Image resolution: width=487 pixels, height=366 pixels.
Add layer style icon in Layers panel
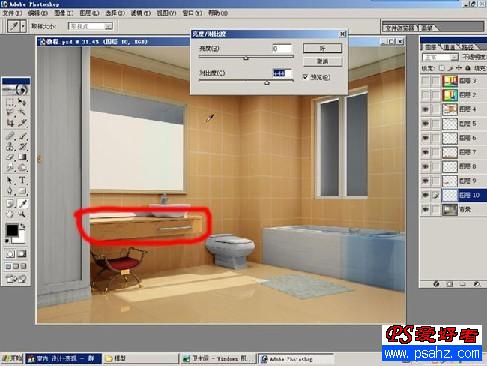pyautogui.click(x=436, y=284)
